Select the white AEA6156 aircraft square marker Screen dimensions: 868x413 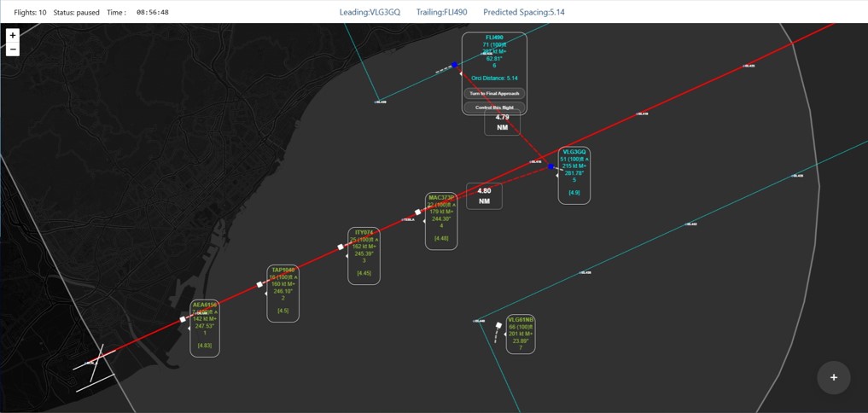183,319
